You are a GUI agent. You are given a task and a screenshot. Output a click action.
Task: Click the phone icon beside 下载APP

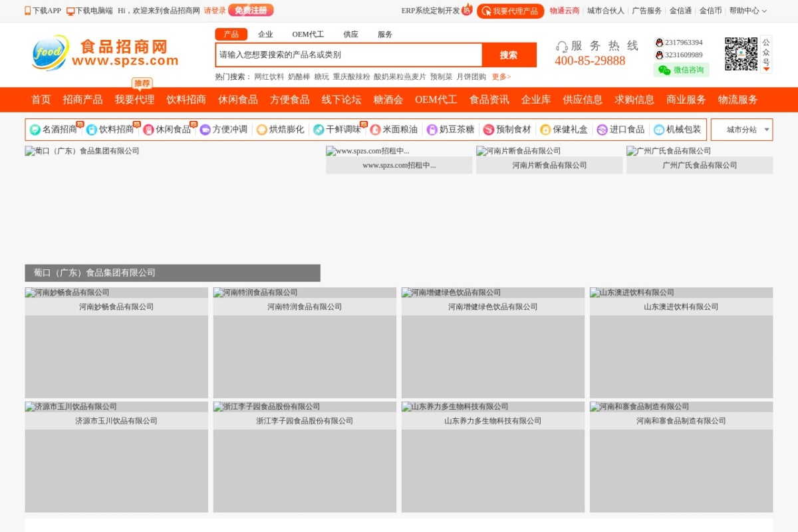28,11
